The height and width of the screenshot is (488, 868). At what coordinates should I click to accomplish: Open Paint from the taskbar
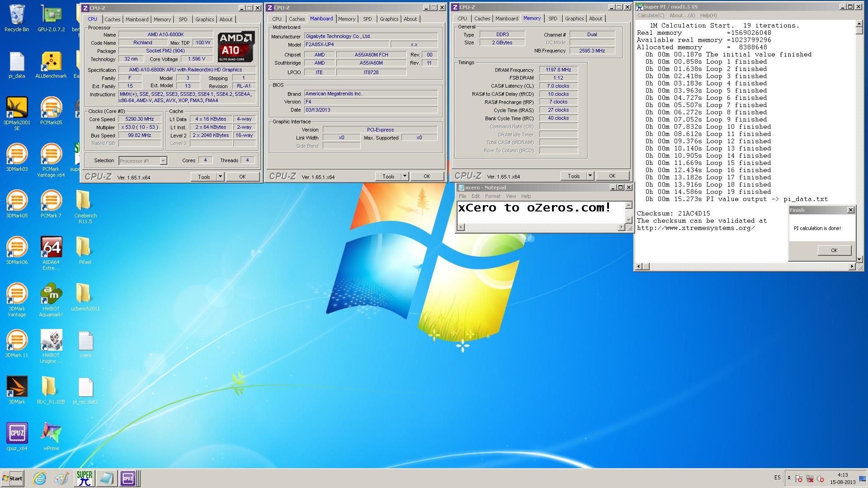click(62, 479)
